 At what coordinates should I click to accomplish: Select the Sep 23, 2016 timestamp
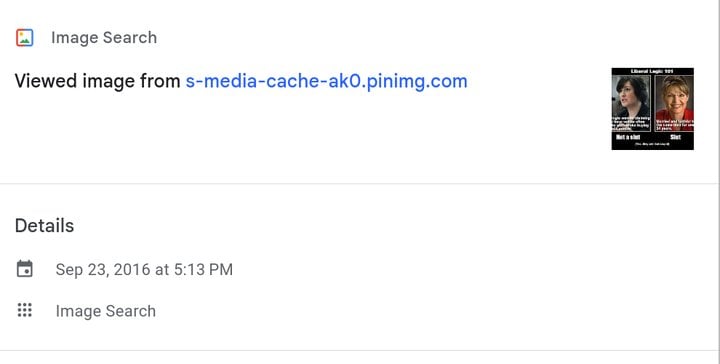(x=144, y=269)
